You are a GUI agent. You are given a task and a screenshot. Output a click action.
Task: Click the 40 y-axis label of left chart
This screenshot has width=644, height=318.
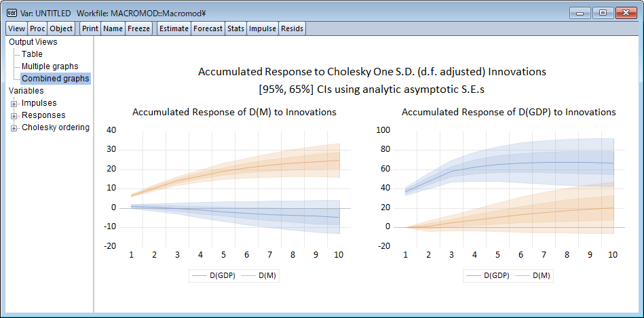pyautogui.click(x=111, y=130)
